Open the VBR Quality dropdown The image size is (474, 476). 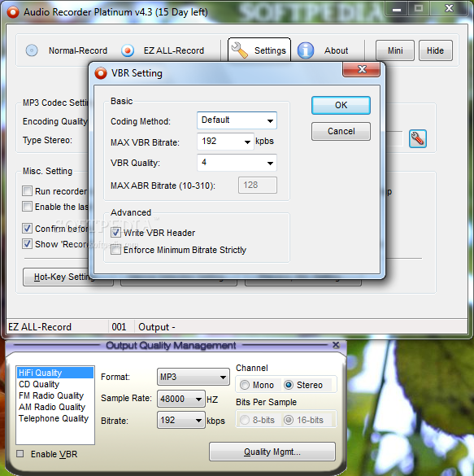click(237, 163)
